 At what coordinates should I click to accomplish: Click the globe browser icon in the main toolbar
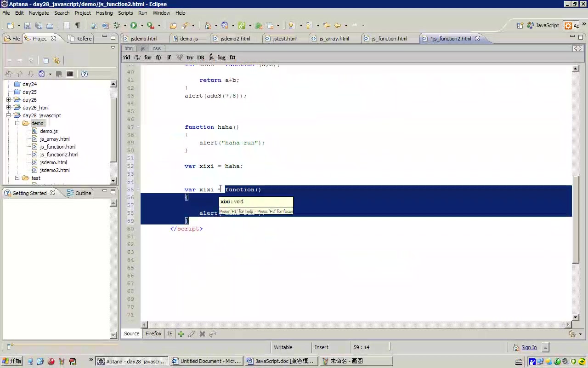(x=225, y=26)
